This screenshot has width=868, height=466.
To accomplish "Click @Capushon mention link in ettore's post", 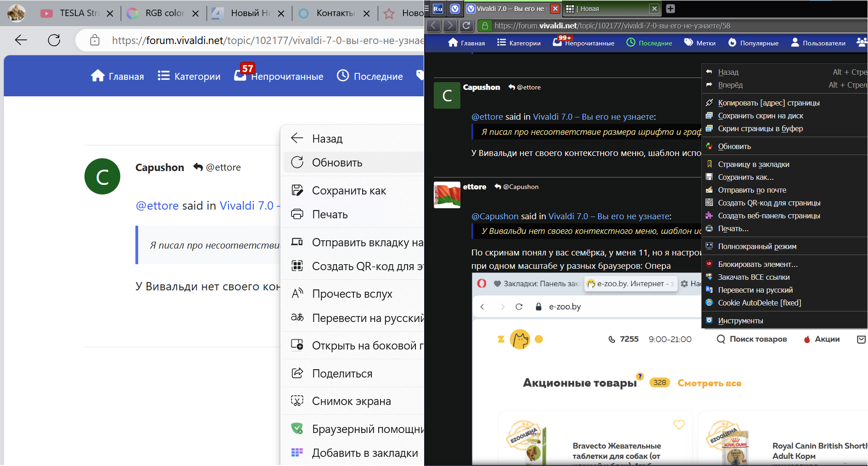I will [495, 216].
